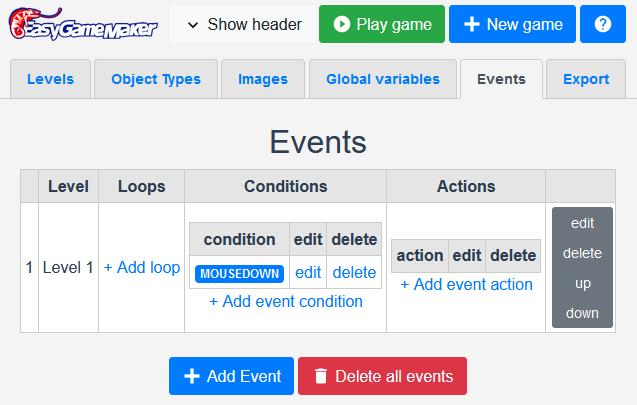
Task: Create a New game
Action: pyautogui.click(x=511, y=24)
